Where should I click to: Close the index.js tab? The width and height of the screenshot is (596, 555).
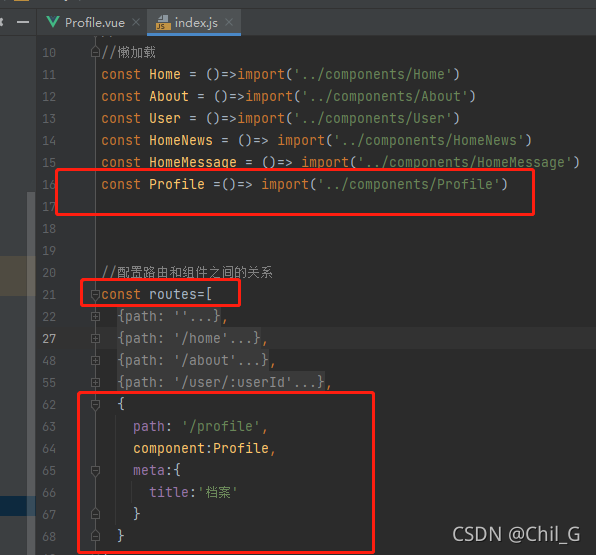pos(229,22)
